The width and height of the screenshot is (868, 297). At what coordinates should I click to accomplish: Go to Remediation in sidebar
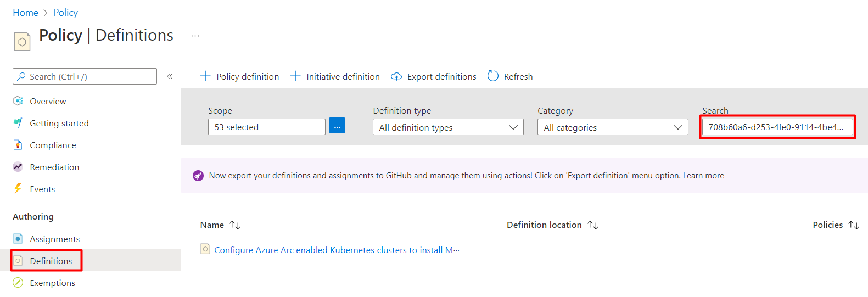coord(54,167)
